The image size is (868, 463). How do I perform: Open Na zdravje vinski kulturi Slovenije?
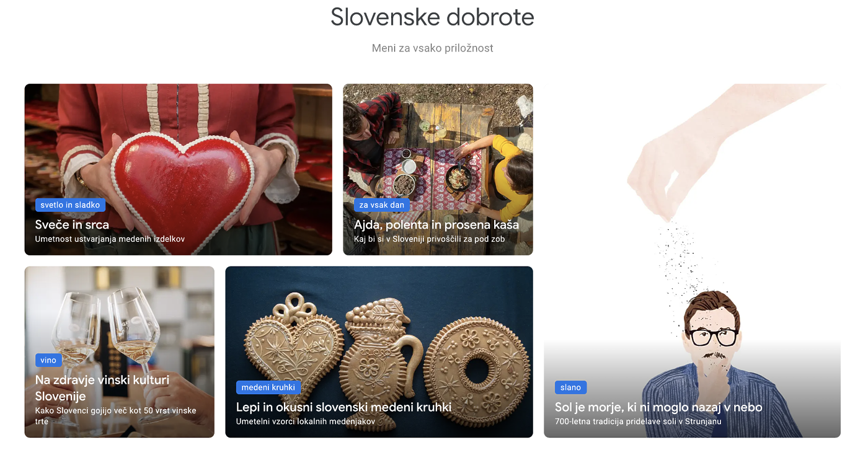point(102,387)
